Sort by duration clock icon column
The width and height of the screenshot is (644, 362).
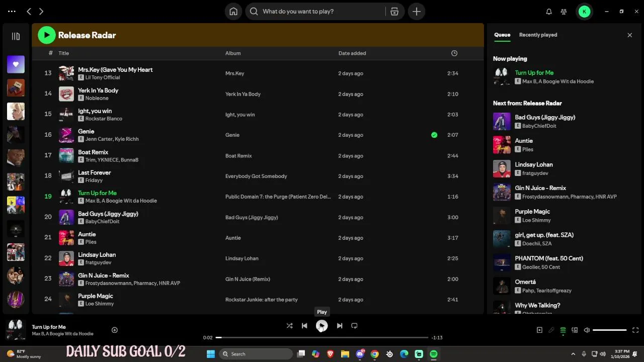tap(454, 53)
